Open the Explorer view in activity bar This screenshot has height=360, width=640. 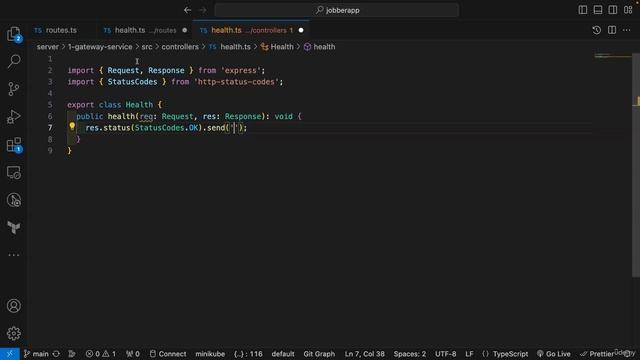point(13,34)
